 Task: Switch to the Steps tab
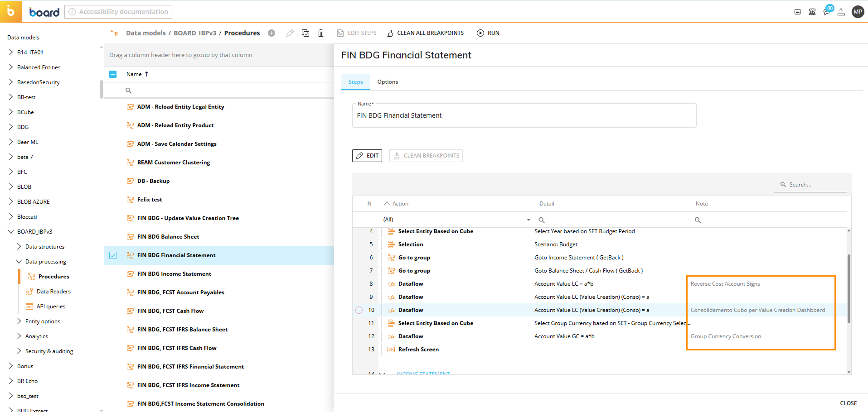tap(356, 82)
